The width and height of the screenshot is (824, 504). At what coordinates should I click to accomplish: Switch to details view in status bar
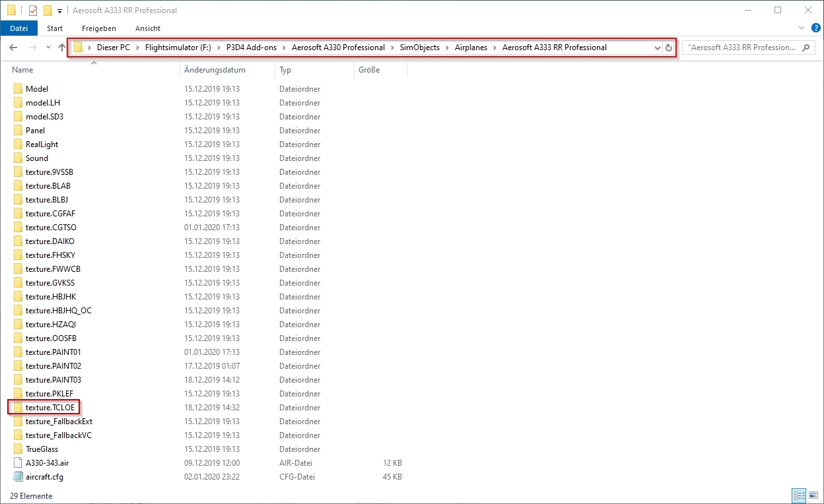pos(799,495)
